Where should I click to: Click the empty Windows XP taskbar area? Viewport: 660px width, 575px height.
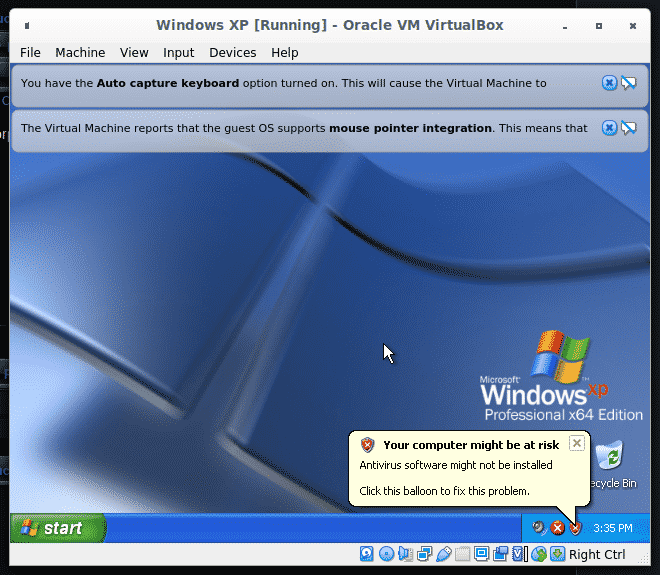point(314,528)
